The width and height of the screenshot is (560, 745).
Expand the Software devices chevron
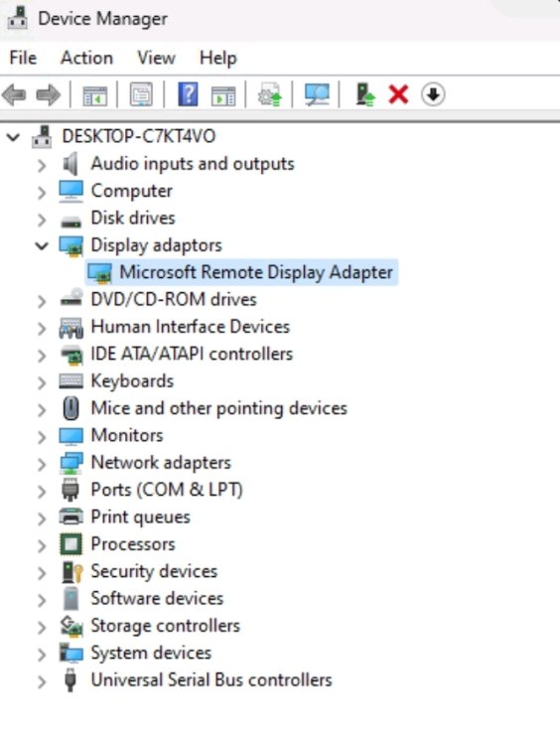[42, 600]
